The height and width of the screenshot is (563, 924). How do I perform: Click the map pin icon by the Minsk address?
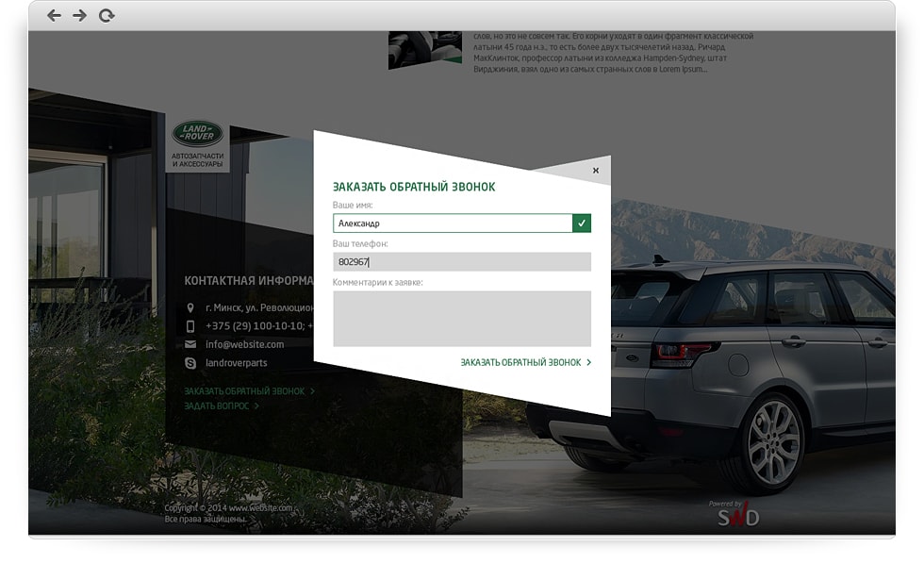pyautogui.click(x=190, y=307)
